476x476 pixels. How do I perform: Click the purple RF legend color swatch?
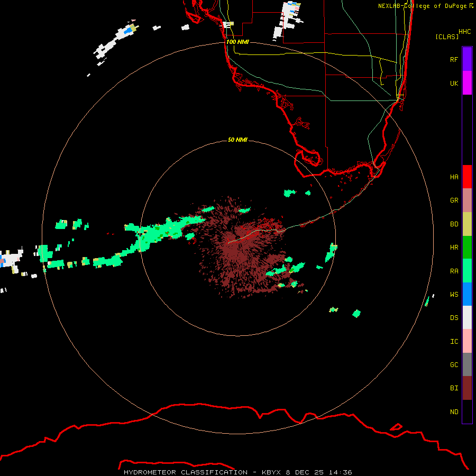pos(467,59)
